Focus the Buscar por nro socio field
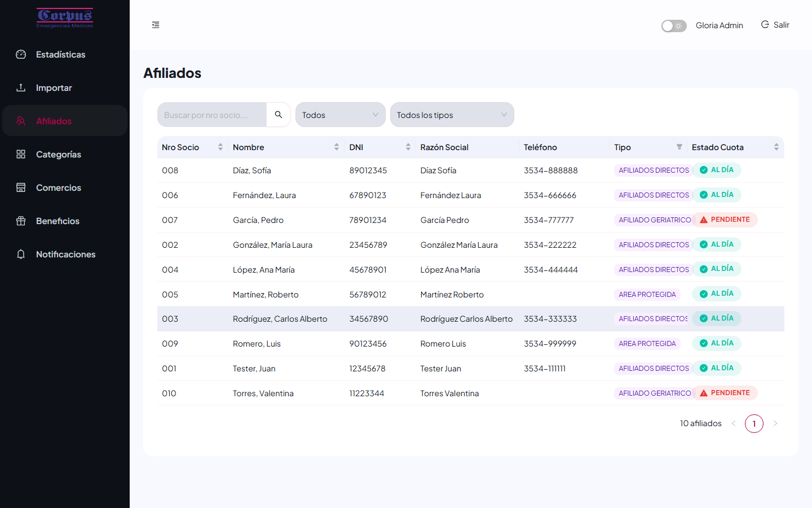This screenshot has height=508, width=812. click(212, 115)
